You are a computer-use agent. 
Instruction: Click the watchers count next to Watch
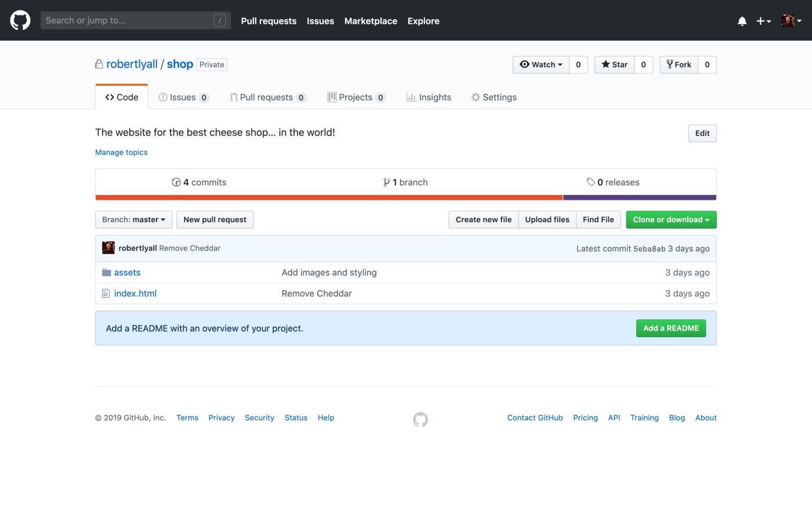pos(578,64)
